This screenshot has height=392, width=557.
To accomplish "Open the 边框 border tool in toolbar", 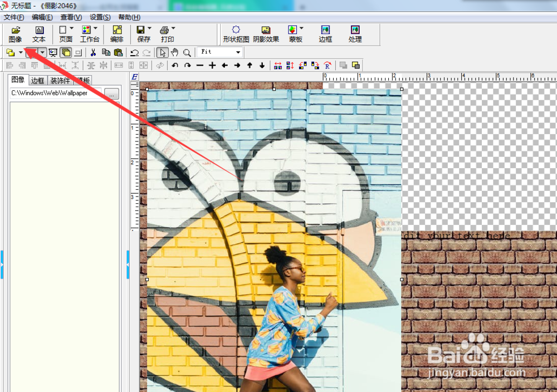I will point(325,35).
